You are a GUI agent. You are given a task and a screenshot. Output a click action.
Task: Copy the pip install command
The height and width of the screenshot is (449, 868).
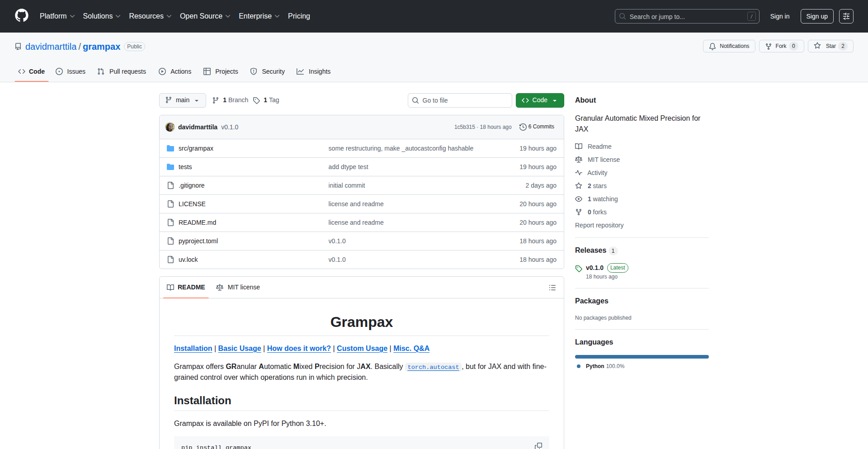click(x=538, y=446)
